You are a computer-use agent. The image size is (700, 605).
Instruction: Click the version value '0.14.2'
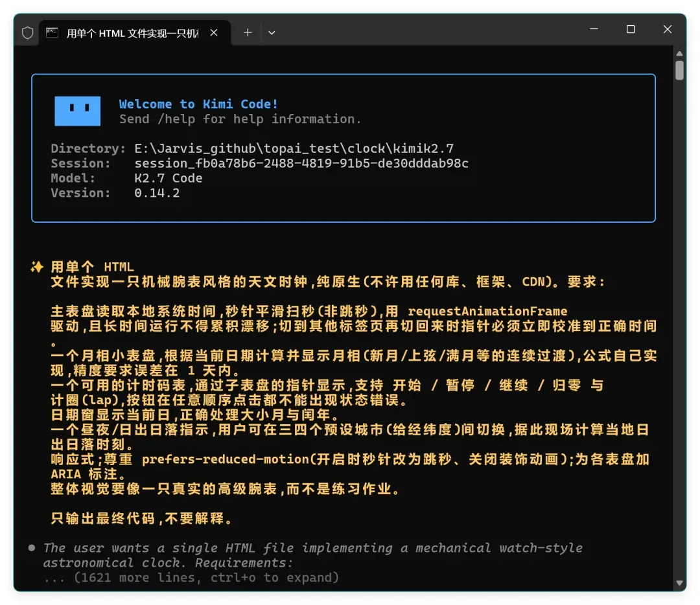pyautogui.click(x=157, y=193)
